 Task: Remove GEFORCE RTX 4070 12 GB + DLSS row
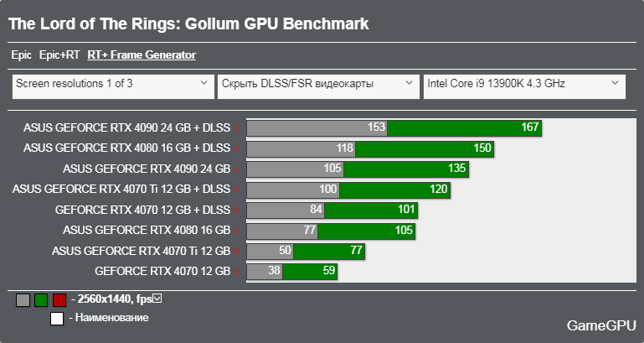pyautogui.click(x=236, y=210)
